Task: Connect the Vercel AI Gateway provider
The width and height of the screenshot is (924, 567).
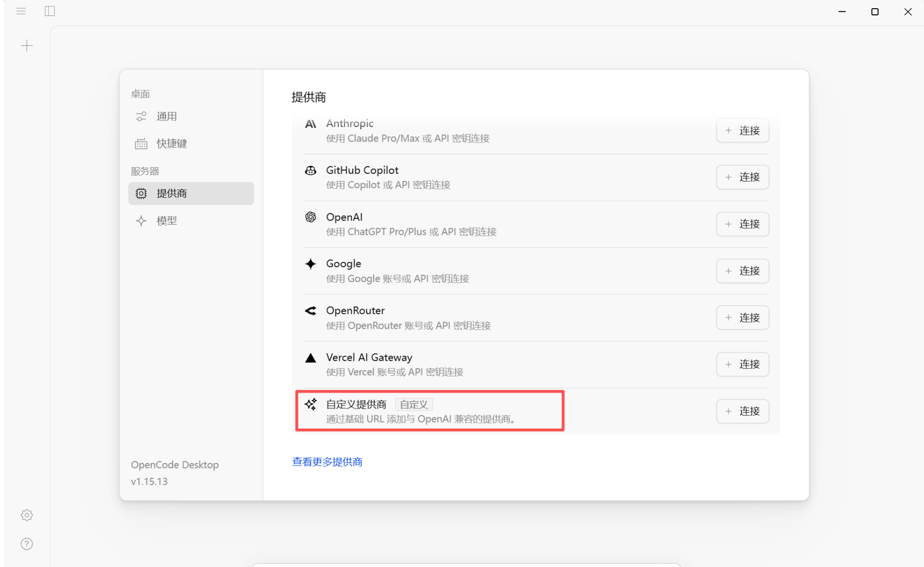Action: click(742, 364)
